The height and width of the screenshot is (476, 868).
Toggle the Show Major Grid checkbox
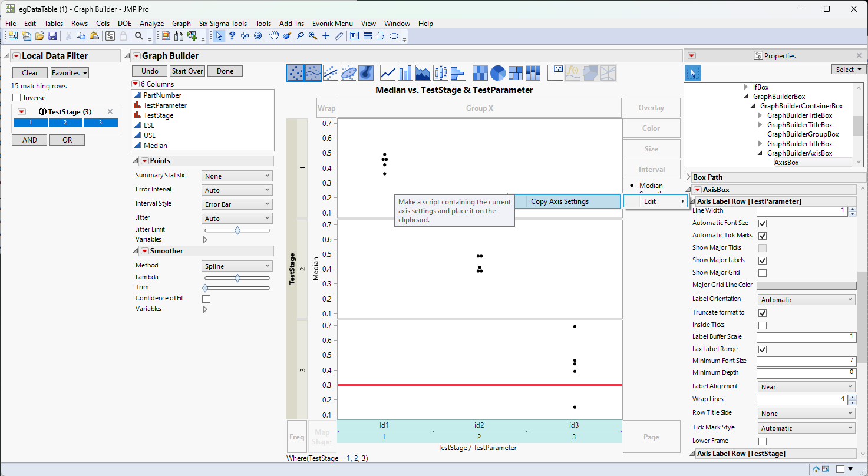tap(763, 273)
